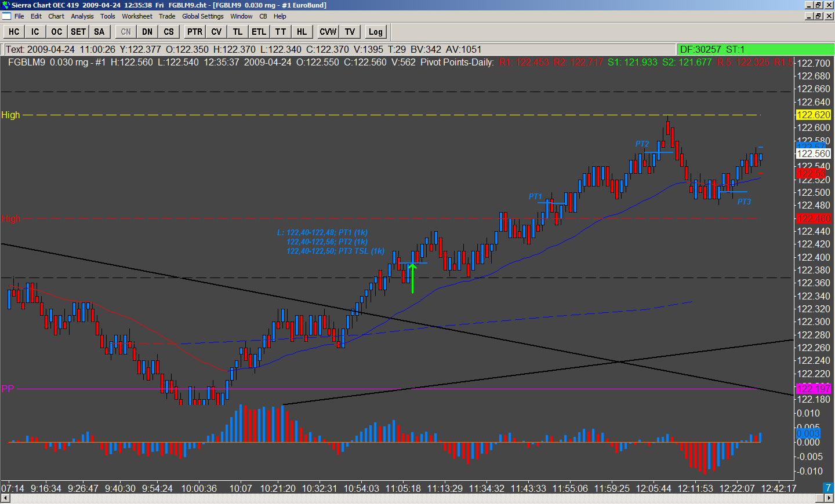Select the PTR pointer tool button

coord(195,32)
